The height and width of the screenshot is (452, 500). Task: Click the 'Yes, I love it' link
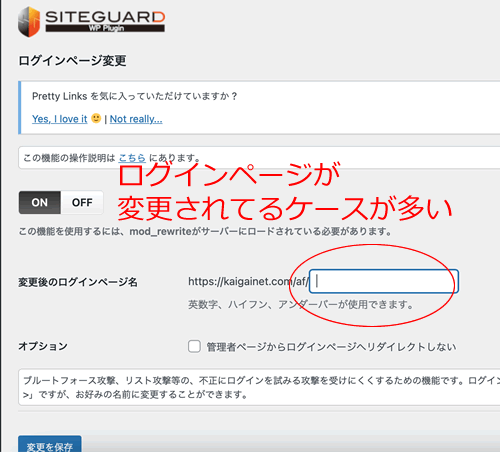tap(60, 119)
